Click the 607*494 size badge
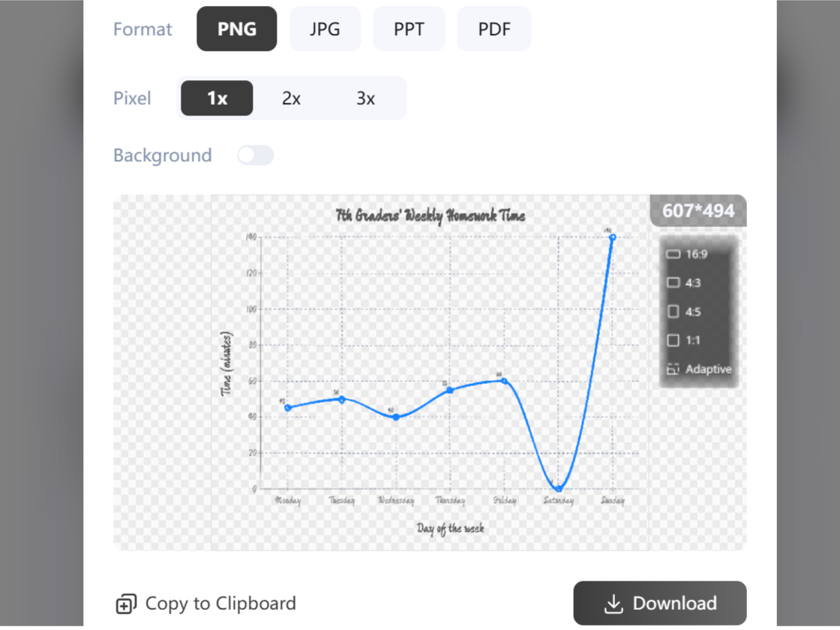This screenshot has height=630, width=840. [x=697, y=211]
